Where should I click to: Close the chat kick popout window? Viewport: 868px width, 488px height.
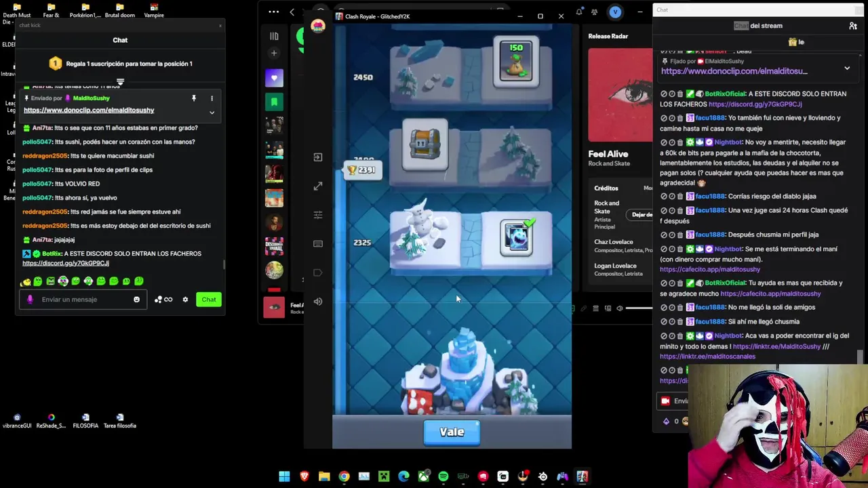[x=220, y=26]
